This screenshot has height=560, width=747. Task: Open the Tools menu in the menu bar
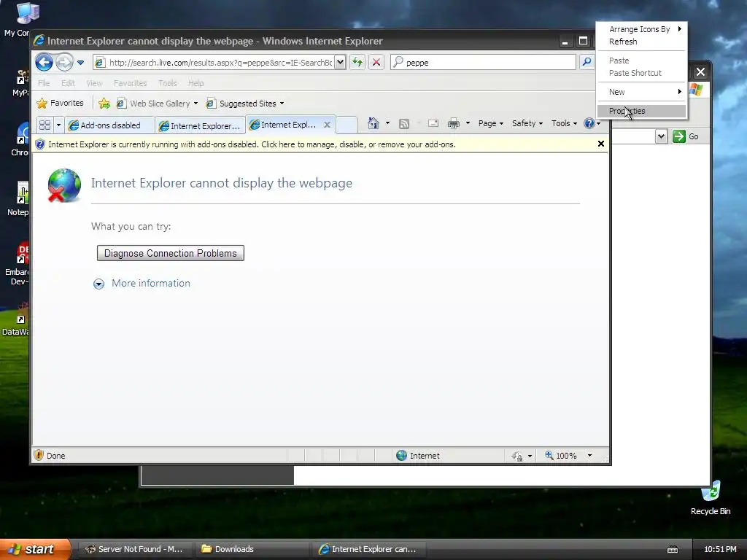click(167, 83)
